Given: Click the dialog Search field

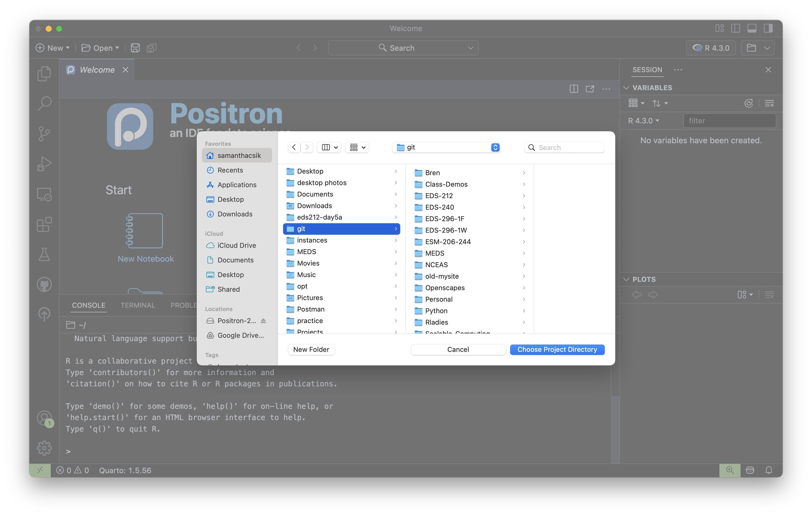Looking at the screenshot, I should click(x=565, y=147).
